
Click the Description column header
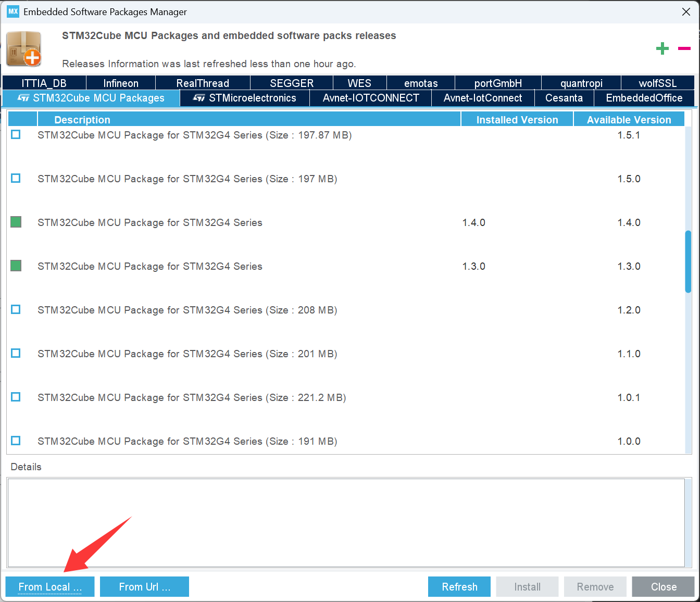tap(249, 119)
